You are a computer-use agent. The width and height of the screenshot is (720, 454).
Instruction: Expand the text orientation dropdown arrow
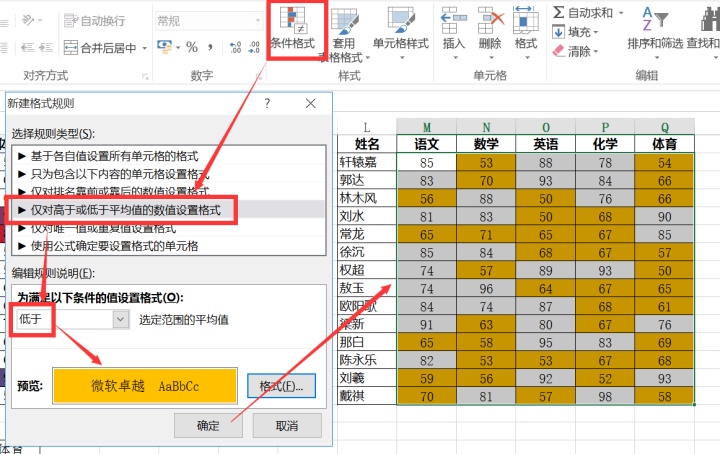pyautogui.click(x=40, y=20)
